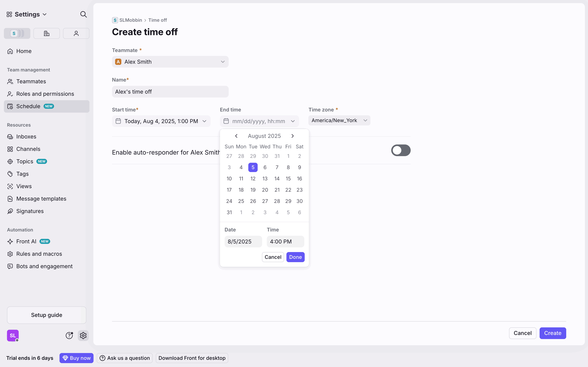Click the Time field showing 4:00 PM
This screenshot has width=588, height=367.
[x=285, y=242]
